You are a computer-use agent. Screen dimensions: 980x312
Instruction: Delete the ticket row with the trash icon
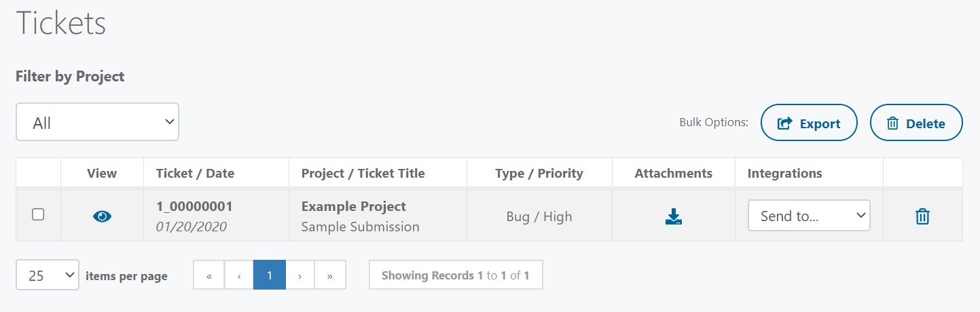(x=922, y=216)
